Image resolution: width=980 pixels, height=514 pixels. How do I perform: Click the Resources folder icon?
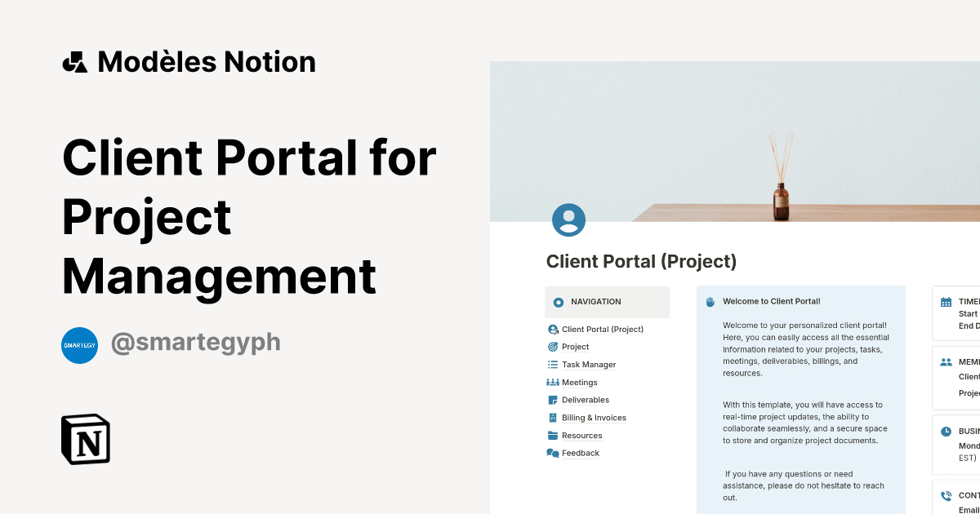[554, 435]
